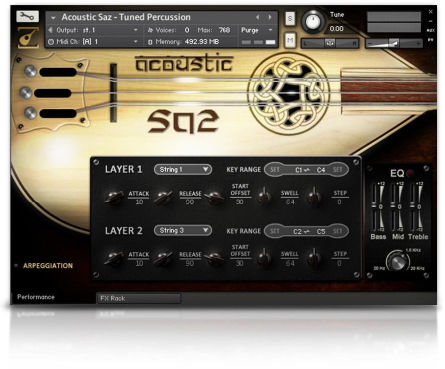Click the ARPEGGIATION button
Screen dimensions: 445x369
pos(48,266)
